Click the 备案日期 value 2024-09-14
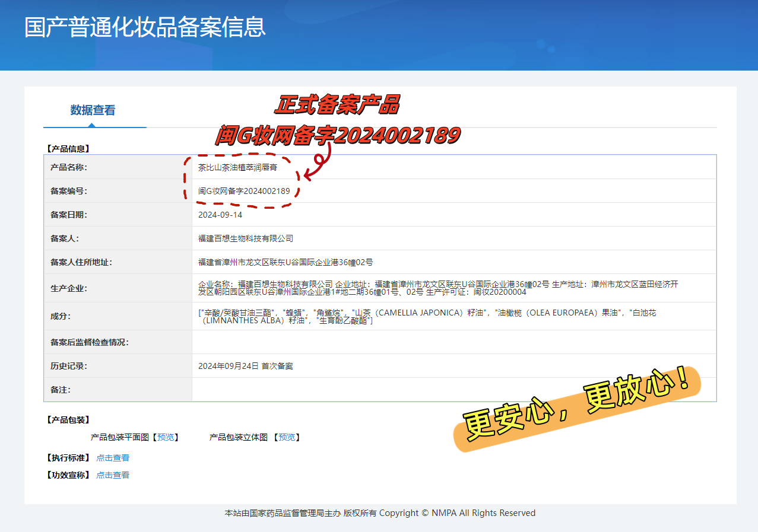Viewport: 758px width, 532px height. (x=220, y=215)
